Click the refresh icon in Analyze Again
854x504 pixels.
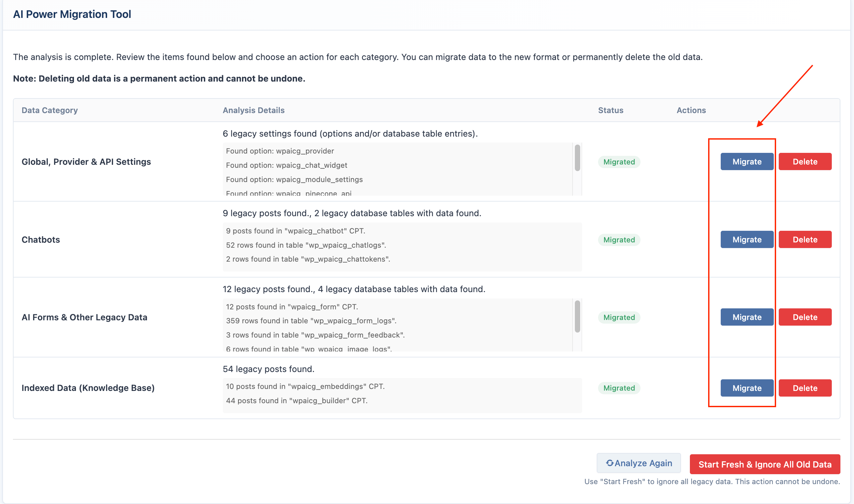click(610, 463)
